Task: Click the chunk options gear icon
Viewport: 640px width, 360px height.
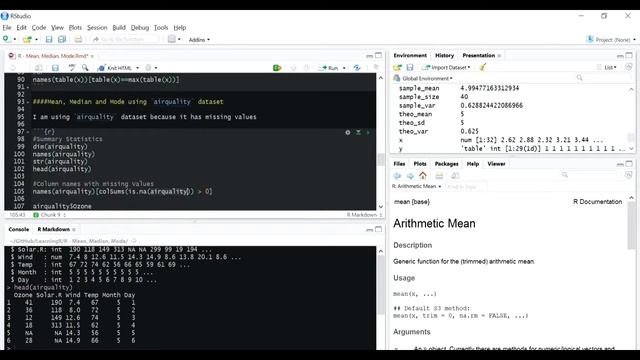Action: [348, 132]
